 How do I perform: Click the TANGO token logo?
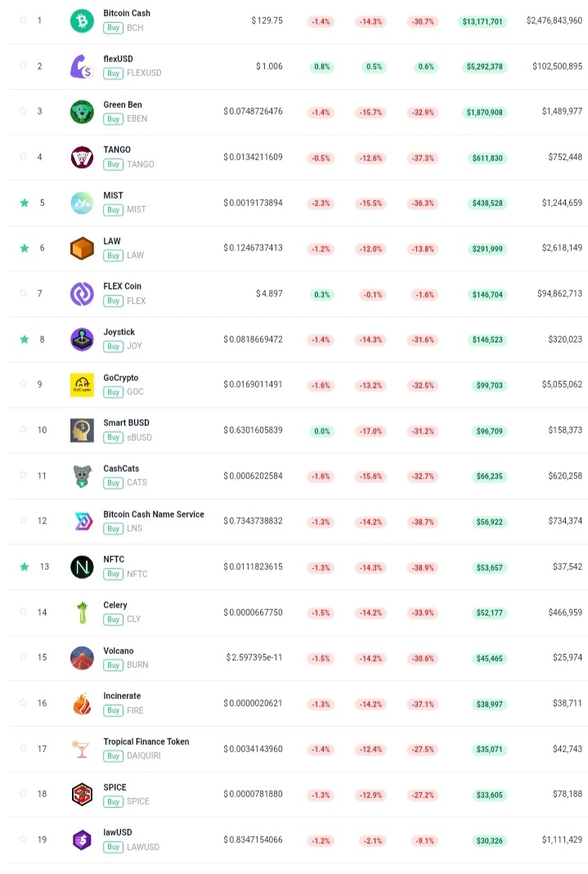point(82,157)
